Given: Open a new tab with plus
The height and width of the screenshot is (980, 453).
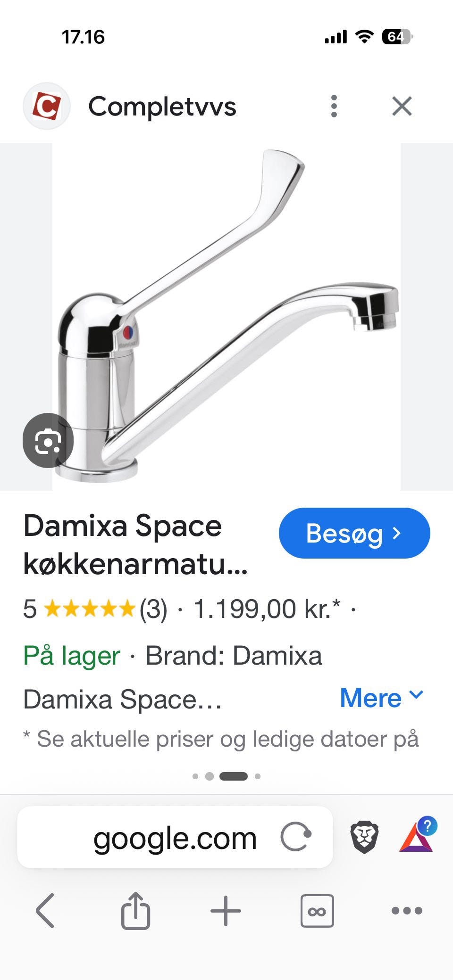Looking at the screenshot, I should click(226, 911).
